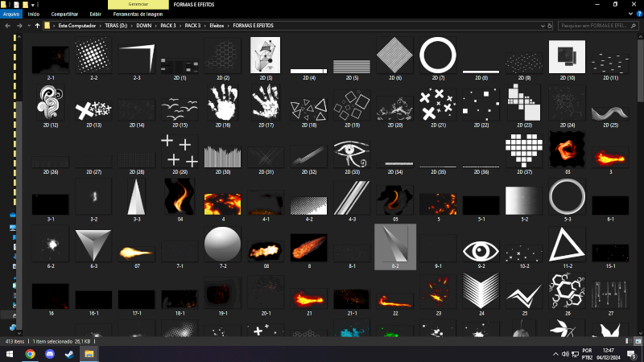Click the search box in FORMAS E EFEITOS
644x362 pixels.
coord(596,26)
